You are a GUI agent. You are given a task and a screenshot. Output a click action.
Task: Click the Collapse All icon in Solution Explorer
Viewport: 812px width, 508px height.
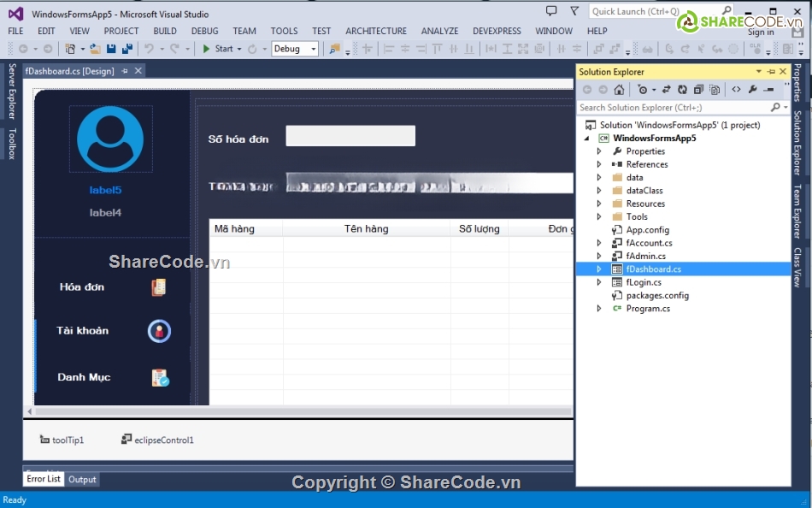click(x=698, y=90)
